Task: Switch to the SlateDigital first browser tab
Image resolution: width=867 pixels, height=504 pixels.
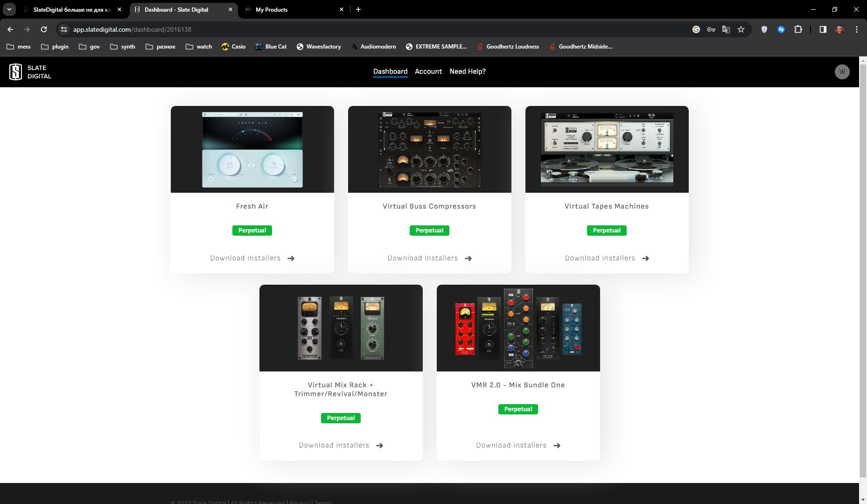Action: (72, 9)
